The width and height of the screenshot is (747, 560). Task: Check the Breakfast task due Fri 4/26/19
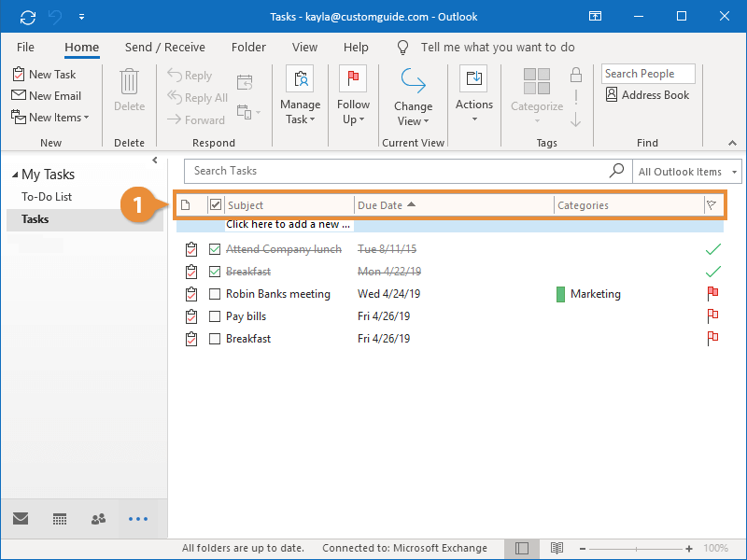(x=215, y=339)
